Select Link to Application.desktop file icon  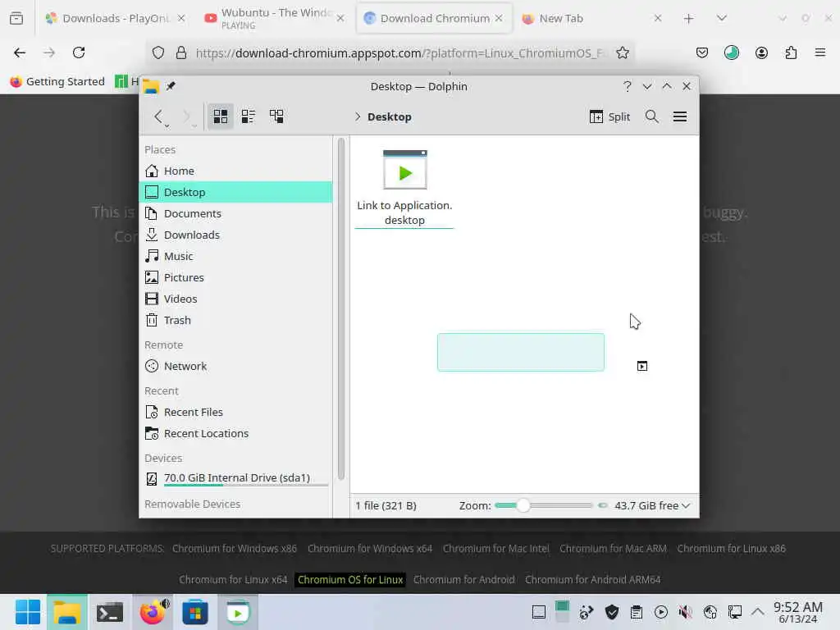pyautogui.click(x=405, y=170)
